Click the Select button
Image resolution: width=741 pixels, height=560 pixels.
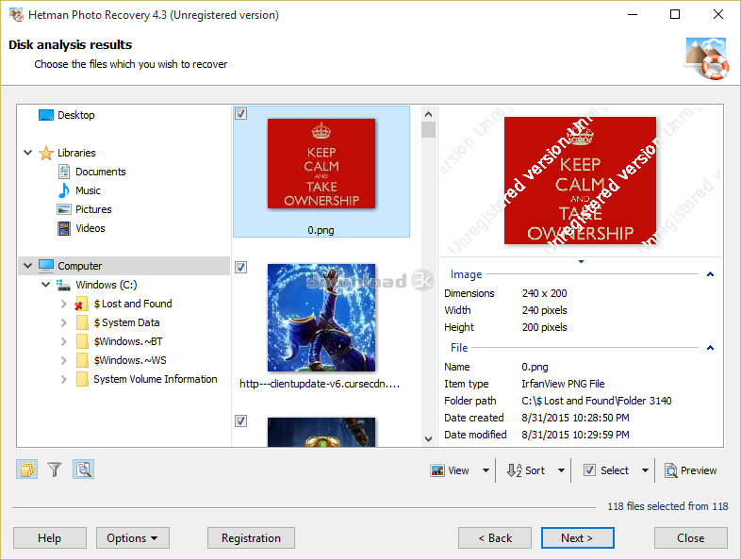pyautogui.click(x=606, y=470)
